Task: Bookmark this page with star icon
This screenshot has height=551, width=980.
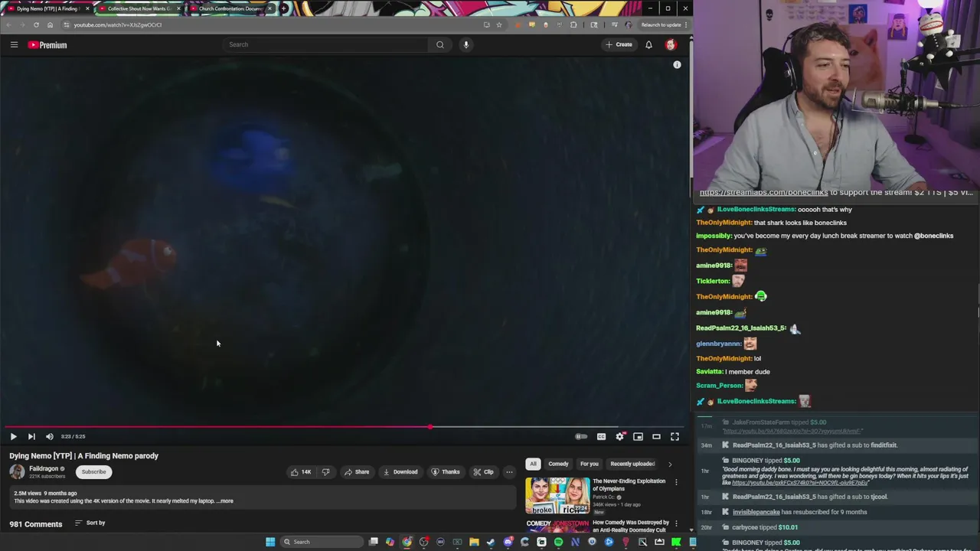Action: point(499,24)
